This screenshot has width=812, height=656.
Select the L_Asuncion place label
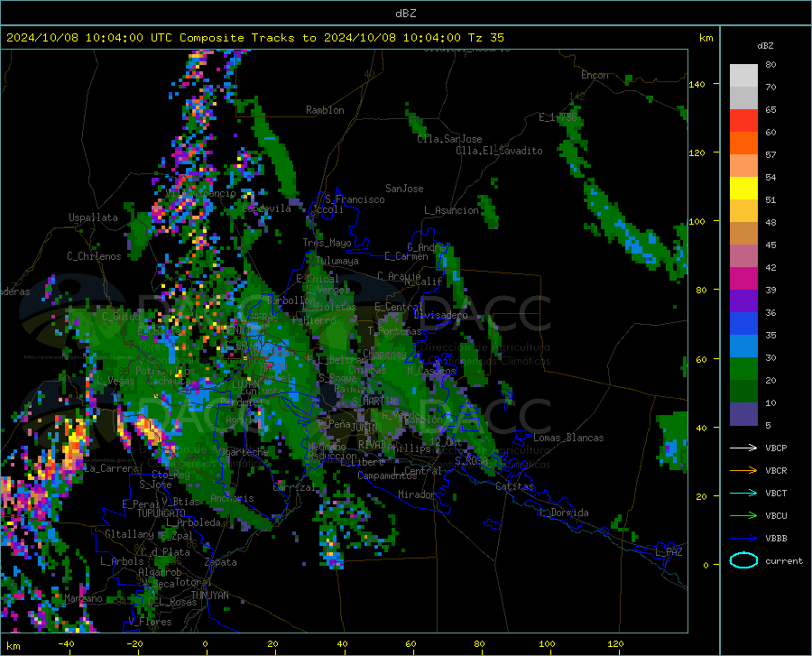pos(452,210)
